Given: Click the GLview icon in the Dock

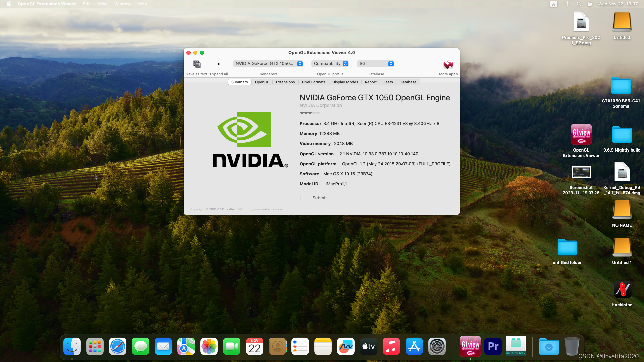Looking at the screenshot, I should tap(470, 346).
